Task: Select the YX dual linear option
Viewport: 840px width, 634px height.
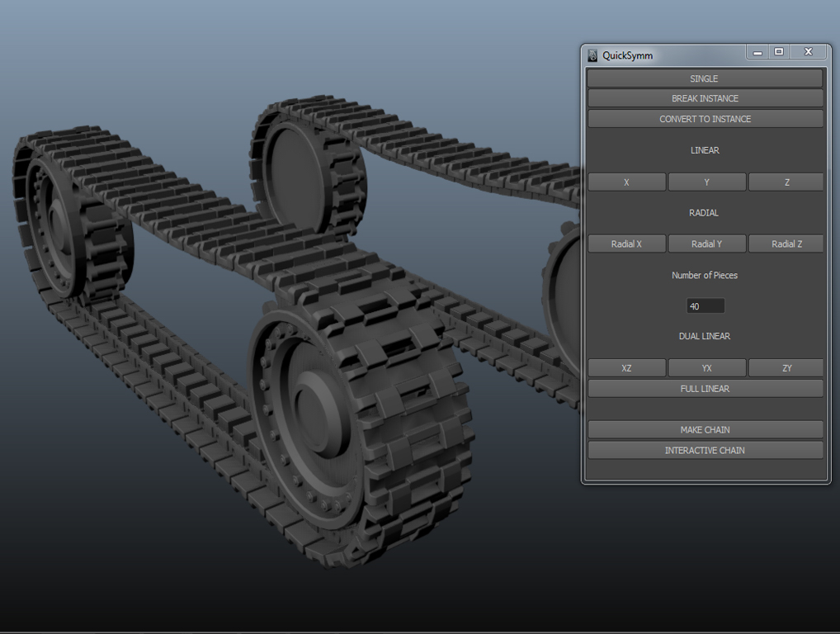Action: click(x=706, y=367)
